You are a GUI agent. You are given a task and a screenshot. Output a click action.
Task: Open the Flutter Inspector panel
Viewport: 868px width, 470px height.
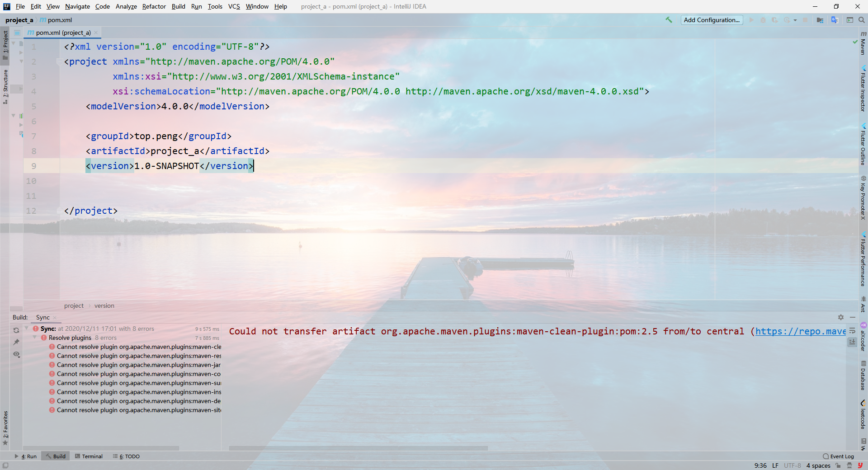tap(863, 90)
